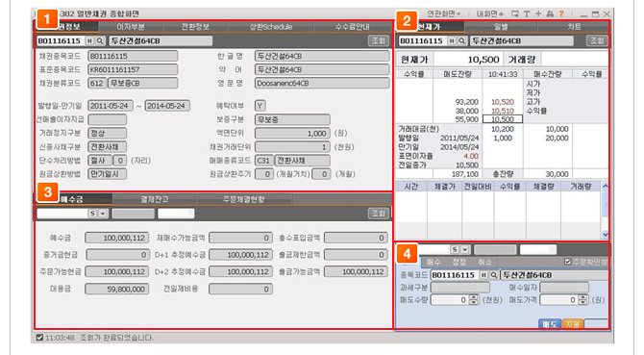Click the asking price 10,510 in order book

pyautogui.click(x=503, y=111)
